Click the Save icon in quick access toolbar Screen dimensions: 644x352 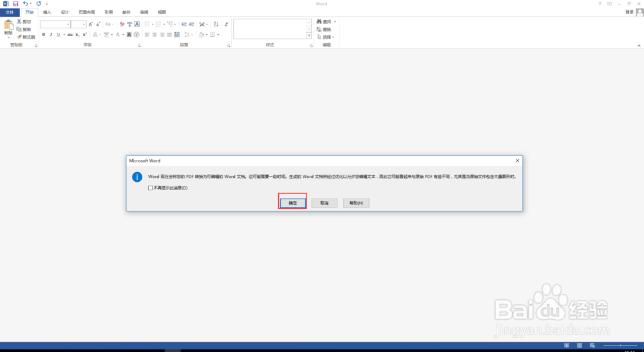tap(15, 4)
